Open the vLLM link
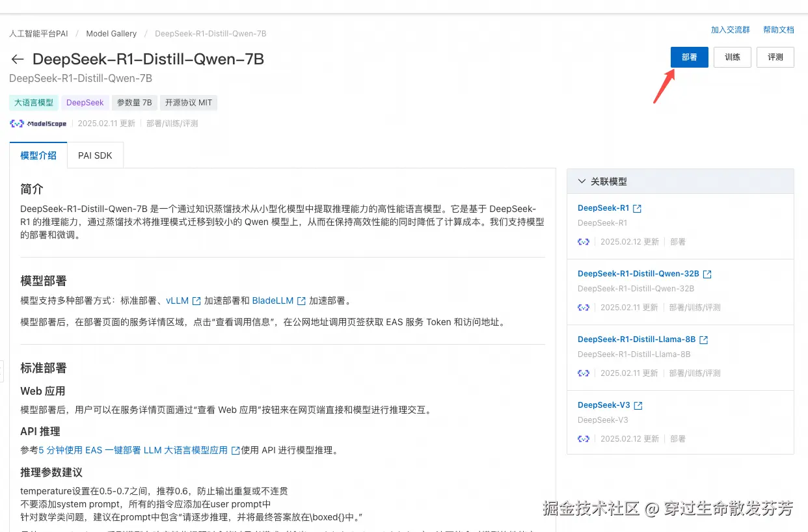Image resolution: width=808 pixels, height=532 pixels. [x=177, y=301]
